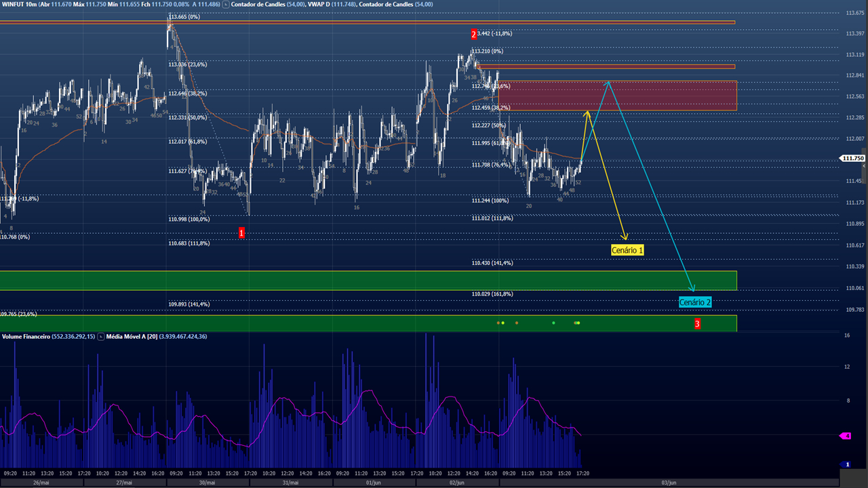Click the 110.998 (100,0%) Fibonacci label
The image size is (868, 488).
(189, 220)
